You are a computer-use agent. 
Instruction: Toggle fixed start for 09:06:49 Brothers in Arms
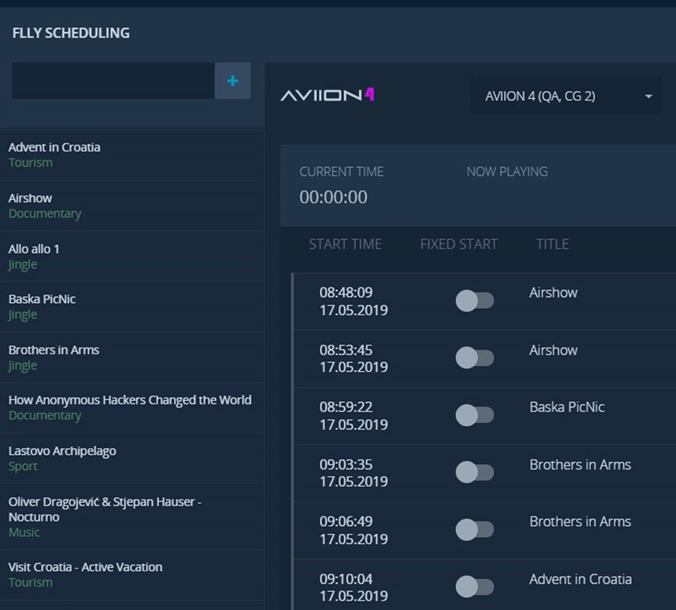pos(474,529)
